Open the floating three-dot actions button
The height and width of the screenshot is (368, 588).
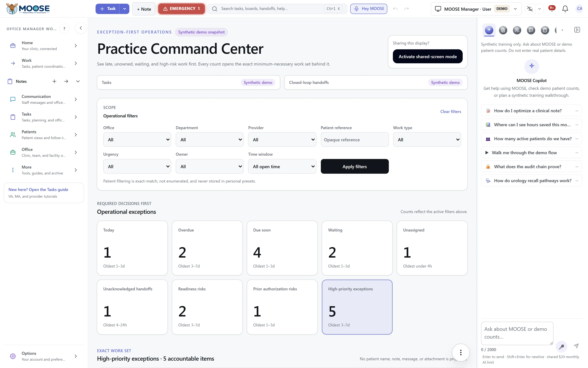(x=461, y=352)
